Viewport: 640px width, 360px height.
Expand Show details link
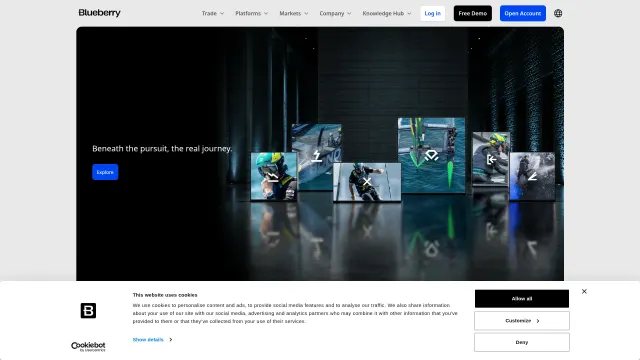[x=152, y=340]
